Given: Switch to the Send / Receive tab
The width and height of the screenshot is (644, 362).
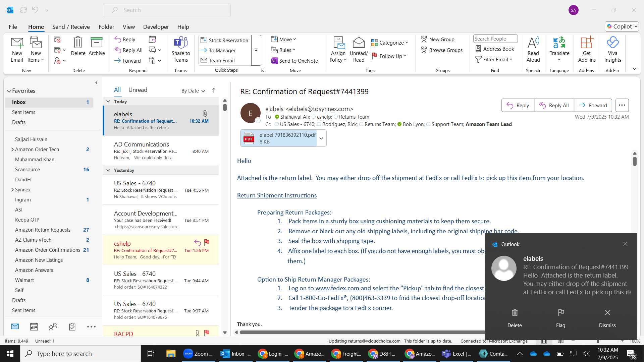Looking at the screenshot, I should (x=71, y=27).
